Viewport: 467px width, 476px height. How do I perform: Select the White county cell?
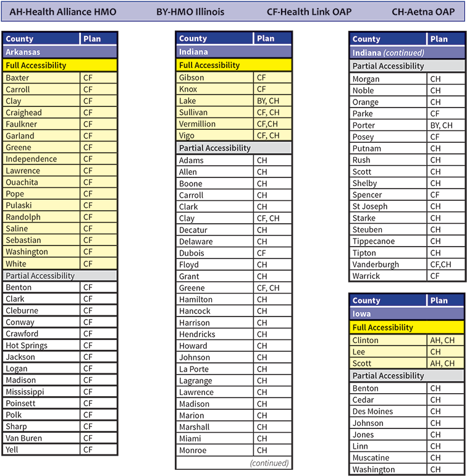[x=41, y=263]
